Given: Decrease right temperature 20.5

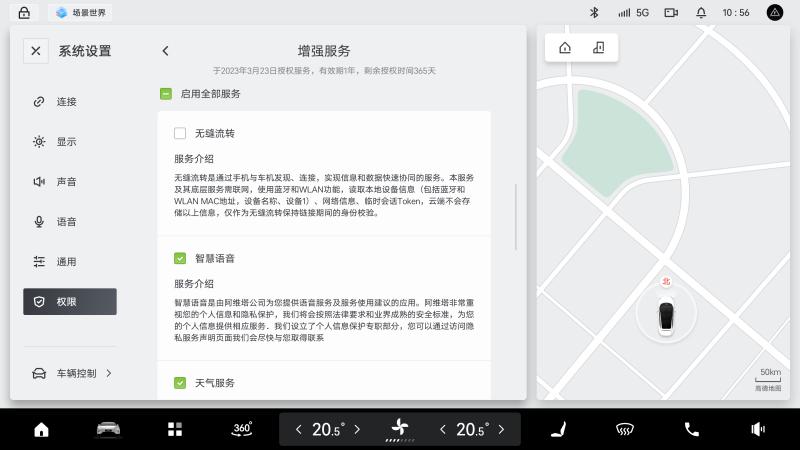Looking at the screenshot, I should (442, 430).
